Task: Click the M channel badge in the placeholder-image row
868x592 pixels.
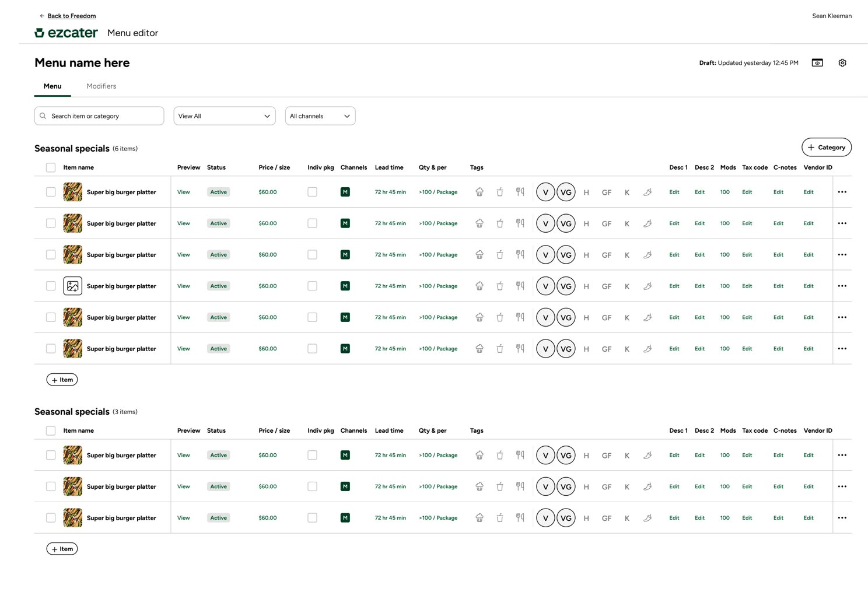Action: (x=345, y=286)
